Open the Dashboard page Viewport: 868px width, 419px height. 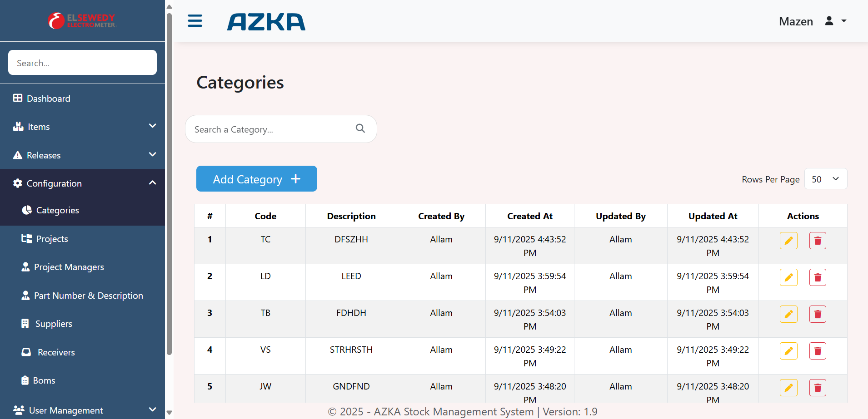pos(48,99)
